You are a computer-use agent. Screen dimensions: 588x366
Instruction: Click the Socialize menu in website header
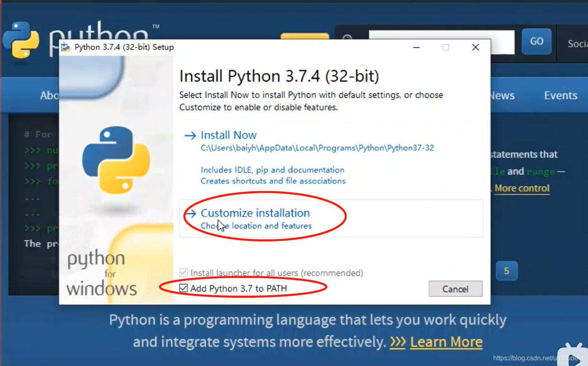pyautogui.click(x=578, y=43)
